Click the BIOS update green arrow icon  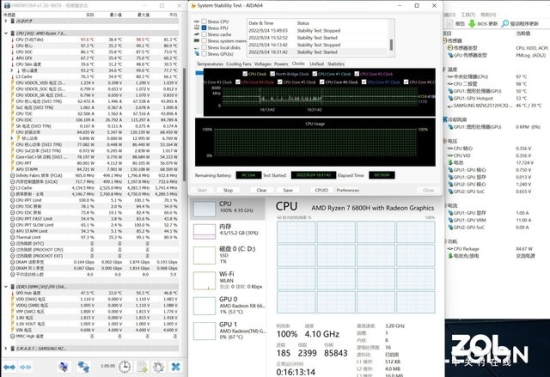pos(472,23)
